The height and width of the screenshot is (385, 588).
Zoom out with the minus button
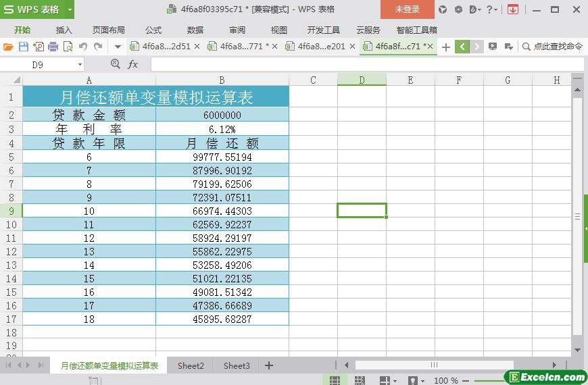(x=466, y=380)
